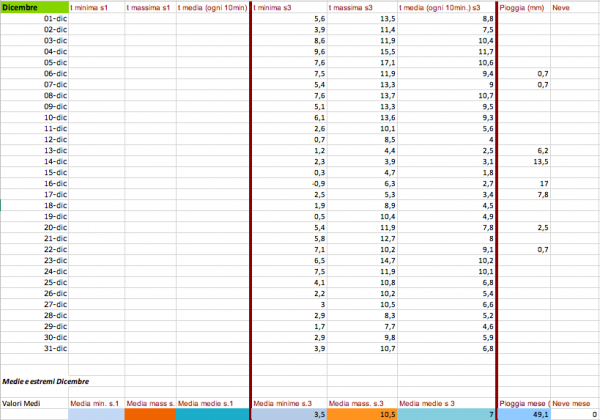600x420 pixels.
Task: Click the 't massima s3' column header
Action: point(362,7)
